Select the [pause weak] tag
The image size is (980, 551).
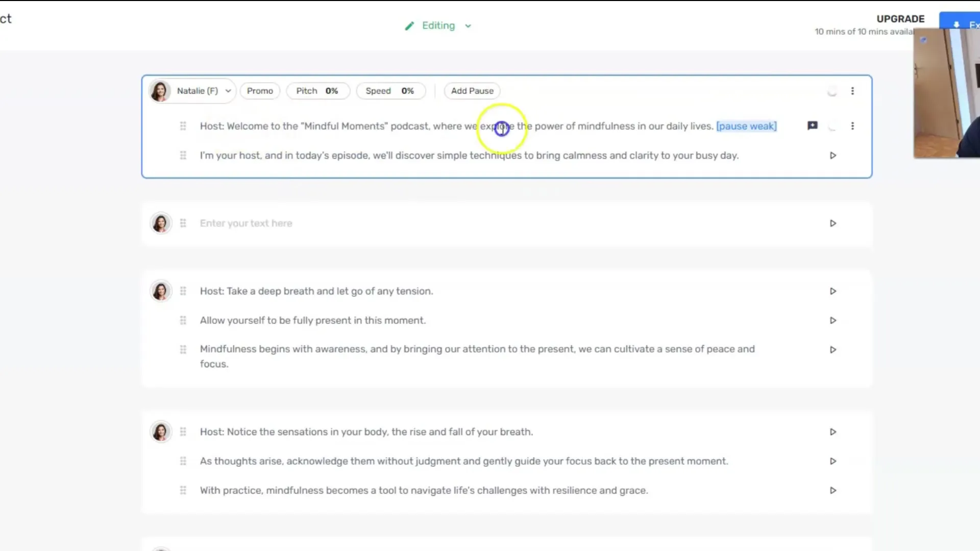click(x=746, y=126)
